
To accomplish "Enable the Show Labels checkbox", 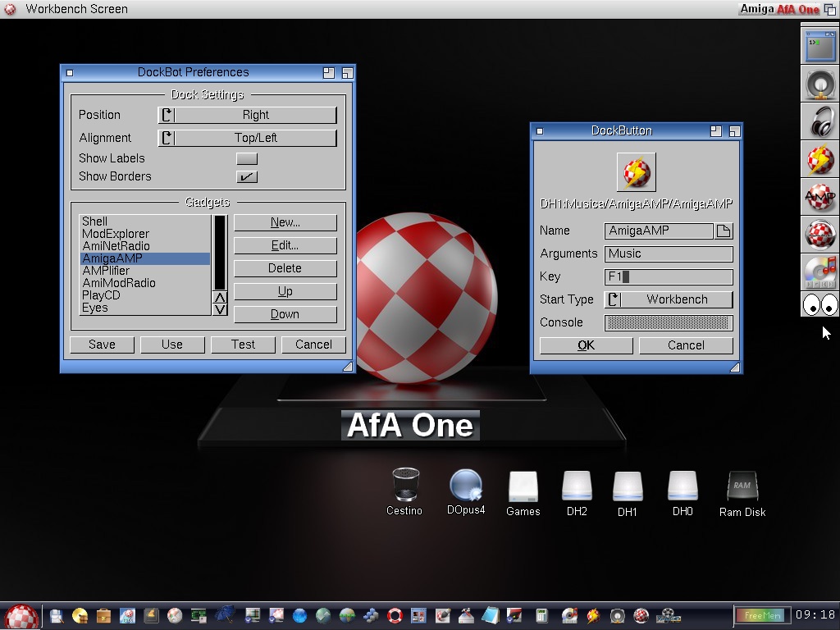I will click(247, 158).
